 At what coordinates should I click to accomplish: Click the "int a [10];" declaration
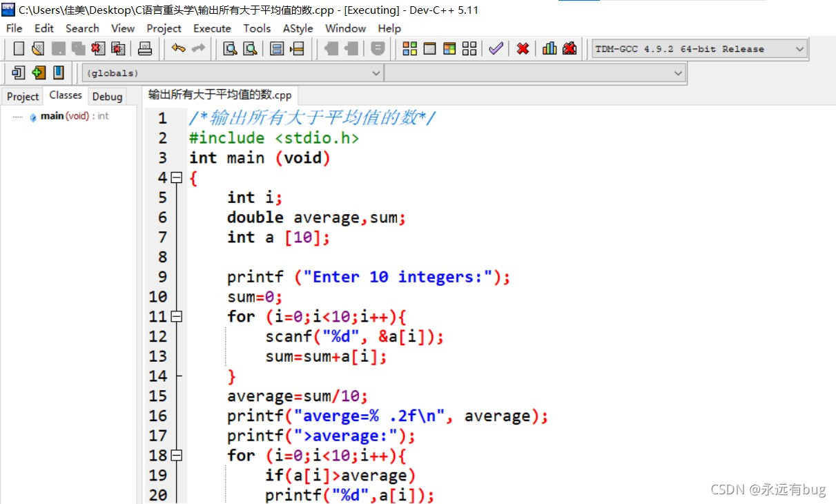click(x=279, y=238)
